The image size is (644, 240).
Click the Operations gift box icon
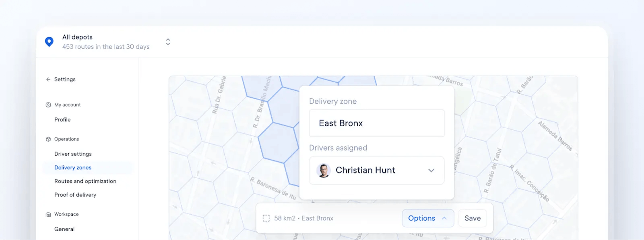(x=48, y=139)
